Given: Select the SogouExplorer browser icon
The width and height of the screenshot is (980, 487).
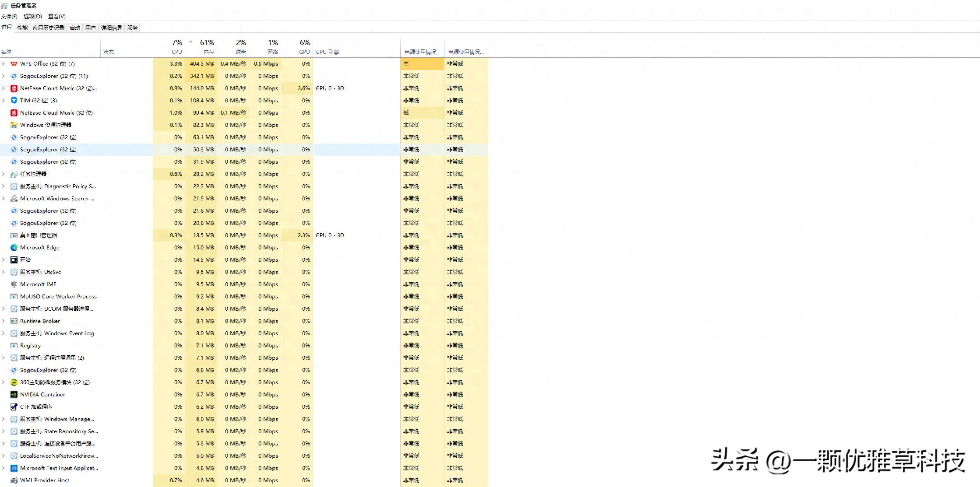Looking at the screenshot, I should click(14, 76).
